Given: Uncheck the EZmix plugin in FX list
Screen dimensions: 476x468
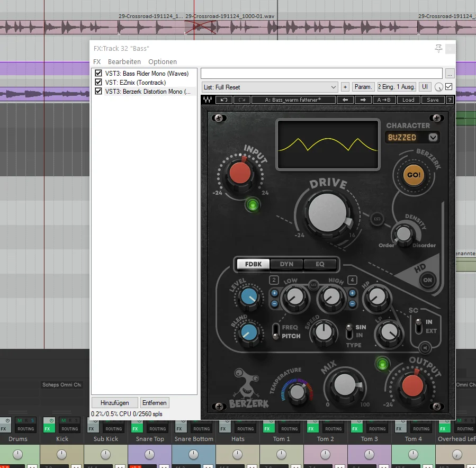Looking at the screenshot, I should 98,82.
